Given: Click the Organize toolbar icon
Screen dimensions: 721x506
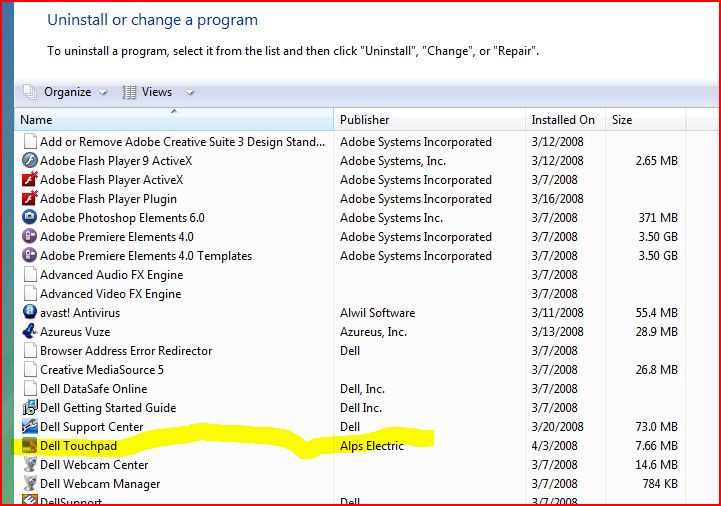Looking at the screenshot, I should pos(30,92).
